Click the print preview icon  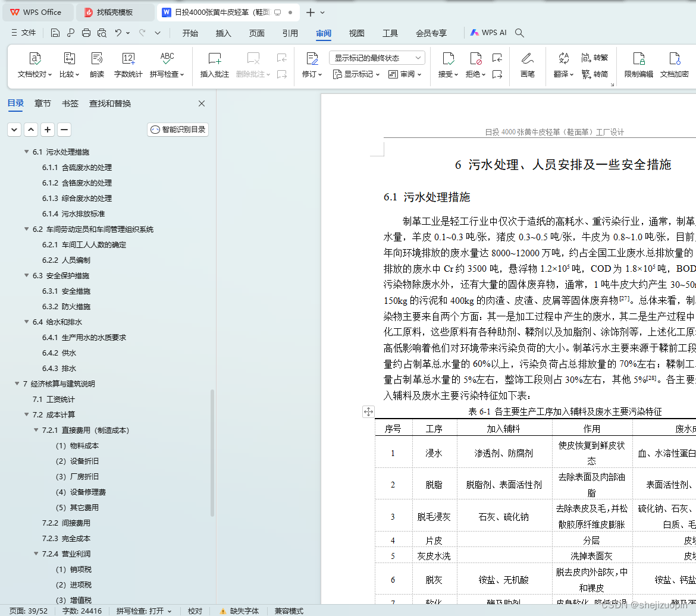[102, 33]
